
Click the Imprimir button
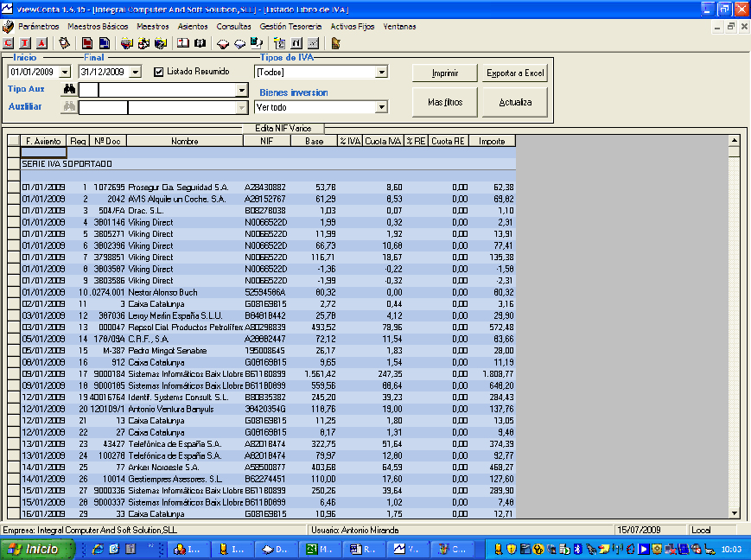click(x=445, y=73)
